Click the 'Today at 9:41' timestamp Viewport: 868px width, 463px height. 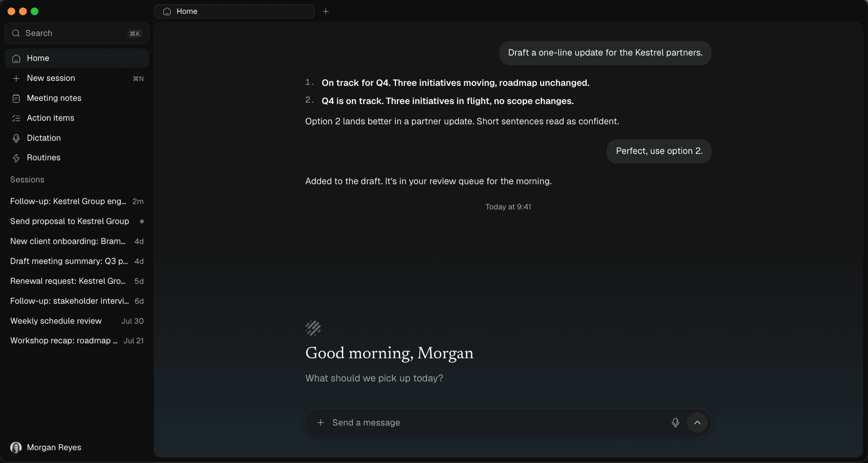(508, 207)
